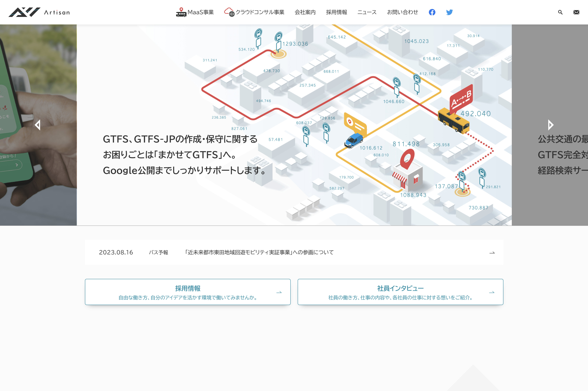Click the search magnifier icon
The width and height of the screenshot is (588, 391).
[560, 12]
